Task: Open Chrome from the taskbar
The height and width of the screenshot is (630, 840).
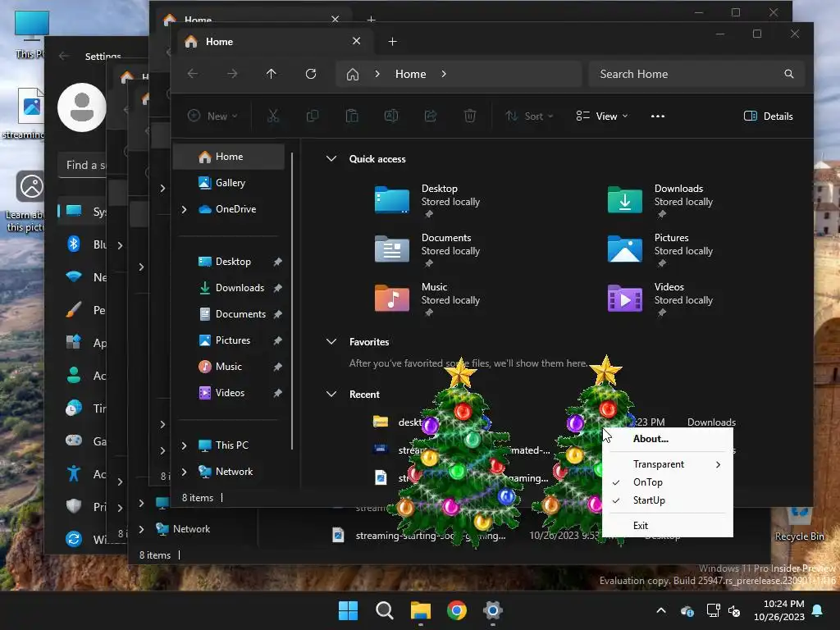Action: pos(456,610)
